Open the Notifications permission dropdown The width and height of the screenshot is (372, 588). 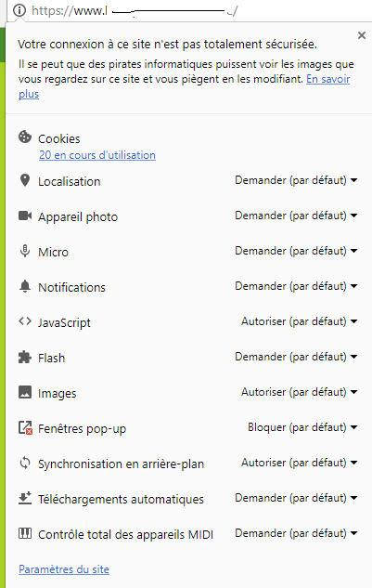click(x=296, y=286)
